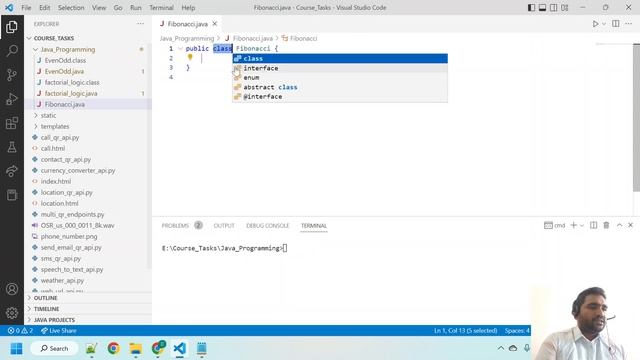The image size is (640, 360).
Task: Close the Fibonacci.java editor tab
Action: [x=215, y=24]
